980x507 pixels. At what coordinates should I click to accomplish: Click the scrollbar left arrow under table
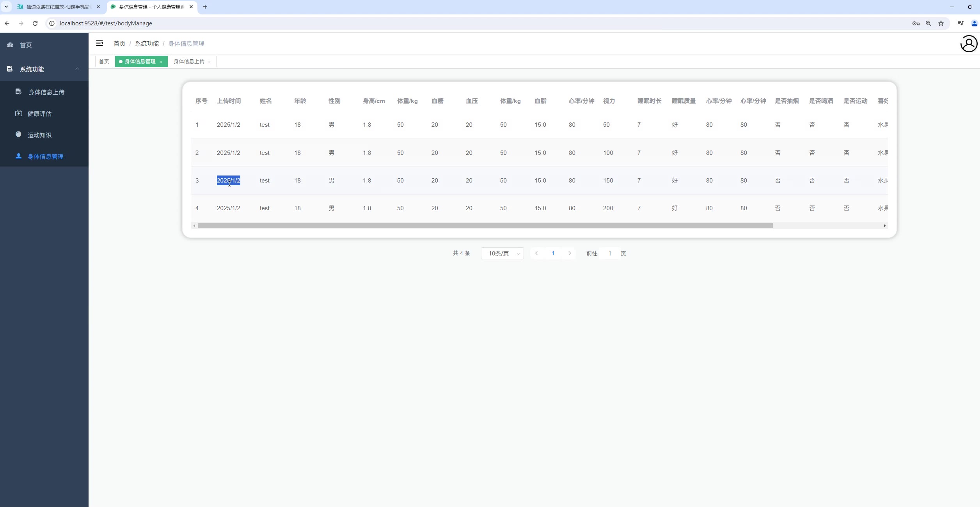pos(194,225)
